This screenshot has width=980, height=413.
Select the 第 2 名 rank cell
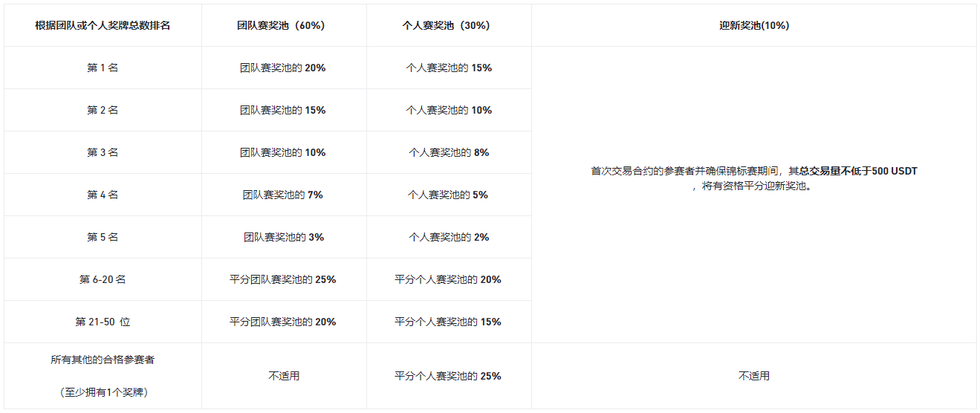[x=103, y=110]
